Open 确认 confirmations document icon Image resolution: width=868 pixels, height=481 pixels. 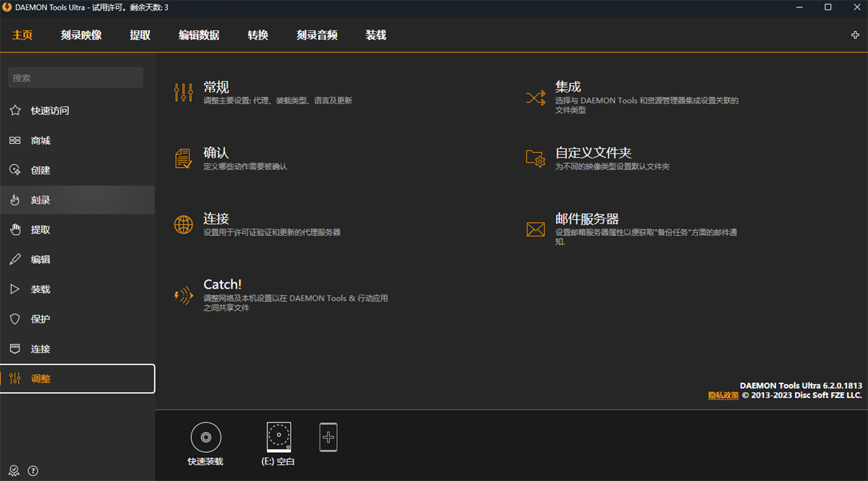pyautogui.click(x=184, y=158)
